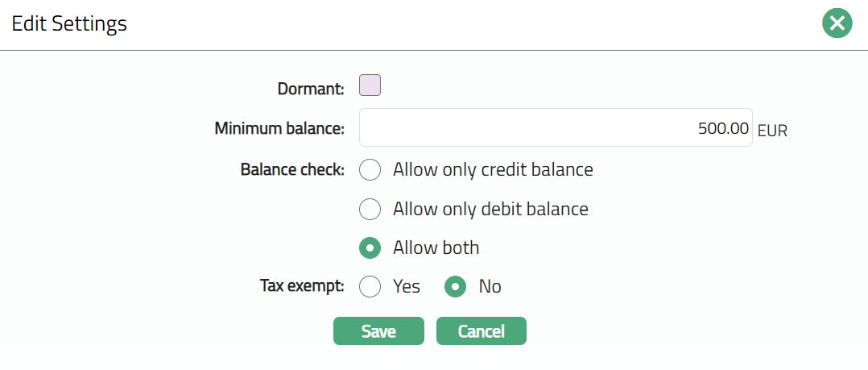Click the "Balance check:" field label
This screenshot has width=868, height=370.
click(292, 170)
